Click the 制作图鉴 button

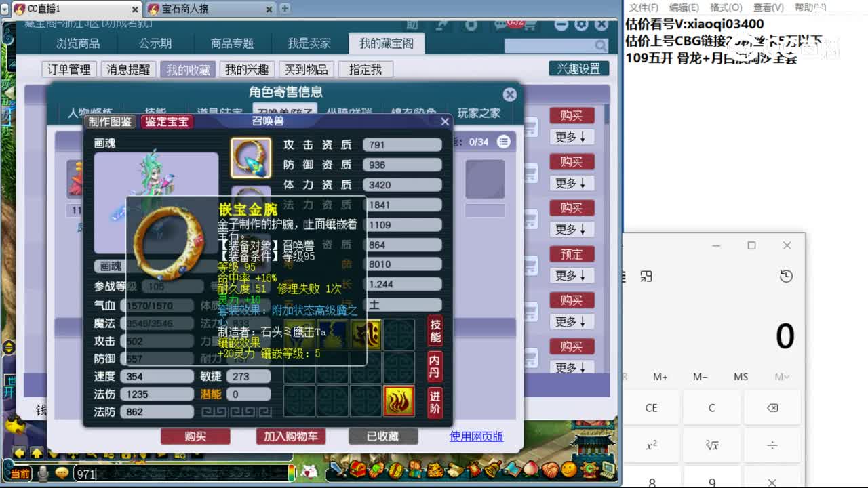tap(110, 121)
